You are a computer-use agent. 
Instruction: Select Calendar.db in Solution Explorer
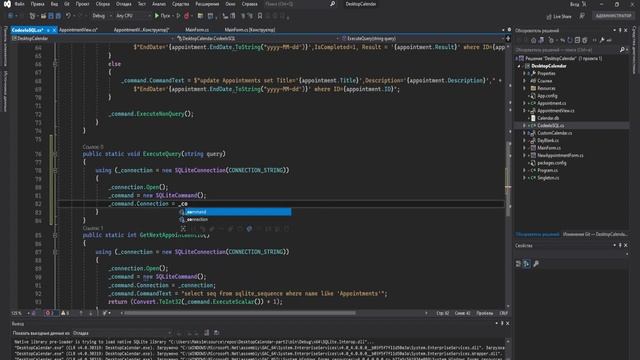pos(548,118)
